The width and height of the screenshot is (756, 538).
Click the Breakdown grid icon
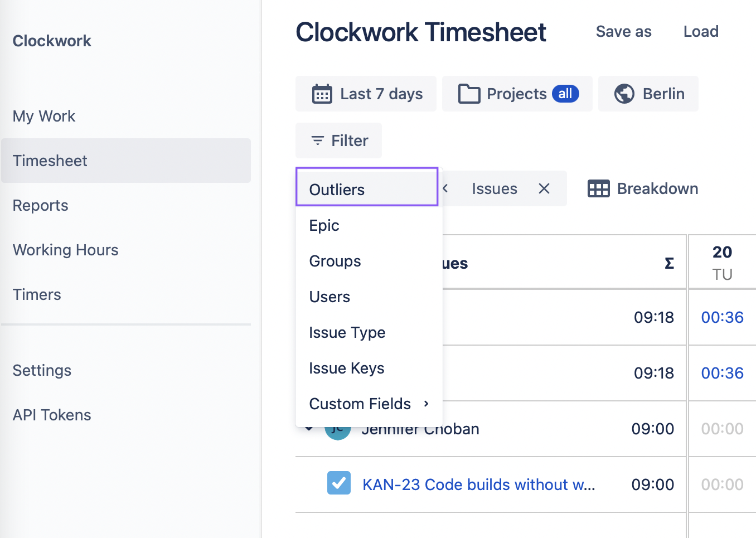(x=599, y=189)
